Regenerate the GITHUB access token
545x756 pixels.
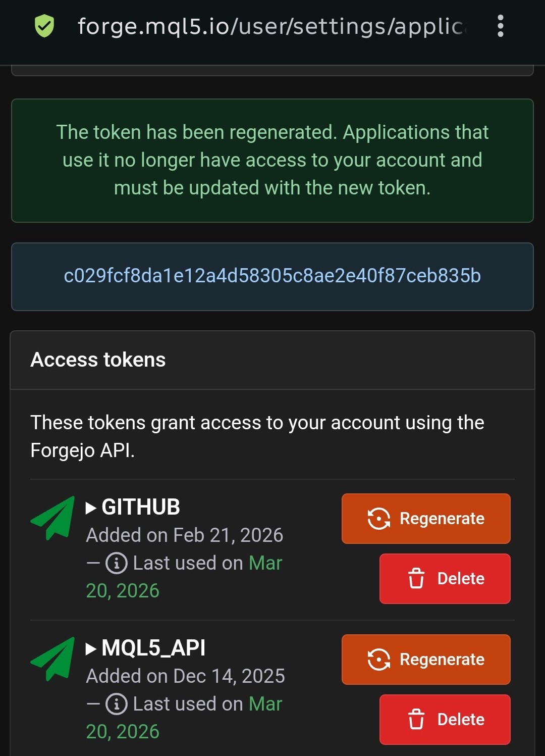[426, 519]
